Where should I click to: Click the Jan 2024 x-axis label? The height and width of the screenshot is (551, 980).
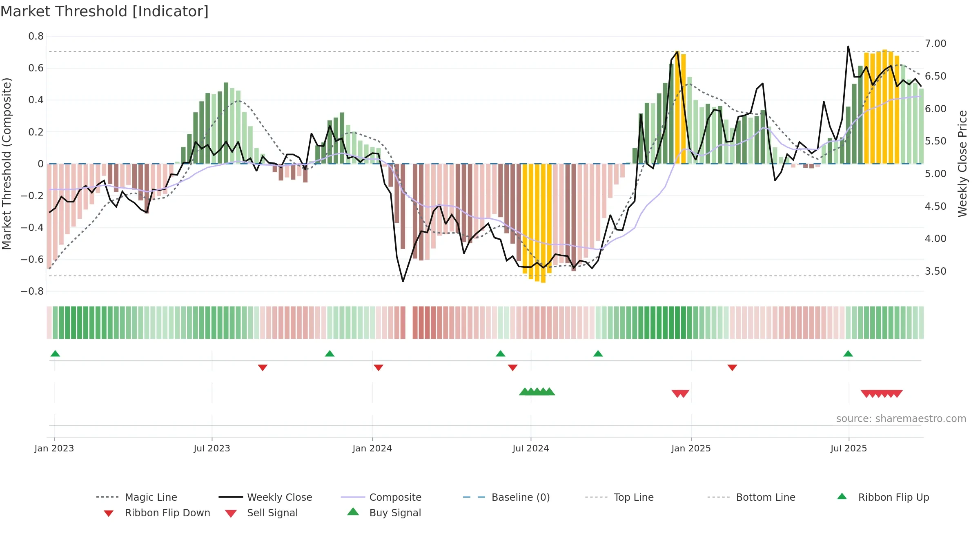point(372,448)
